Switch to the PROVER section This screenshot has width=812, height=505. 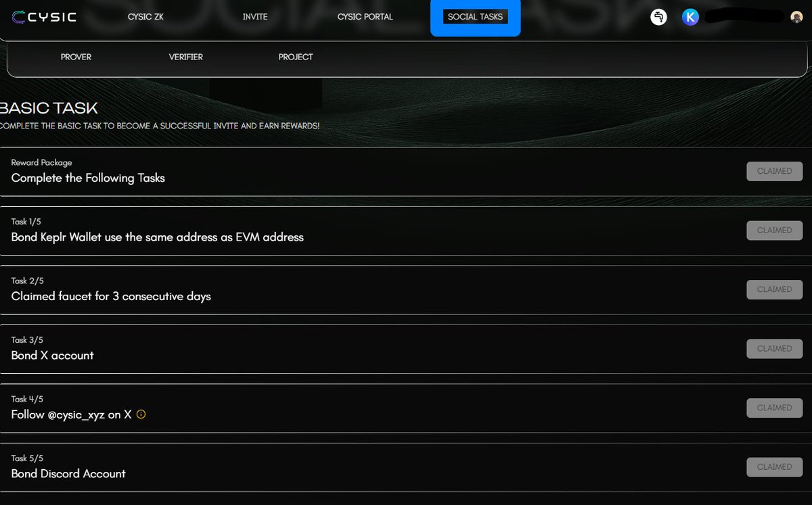tap(76, 57)
